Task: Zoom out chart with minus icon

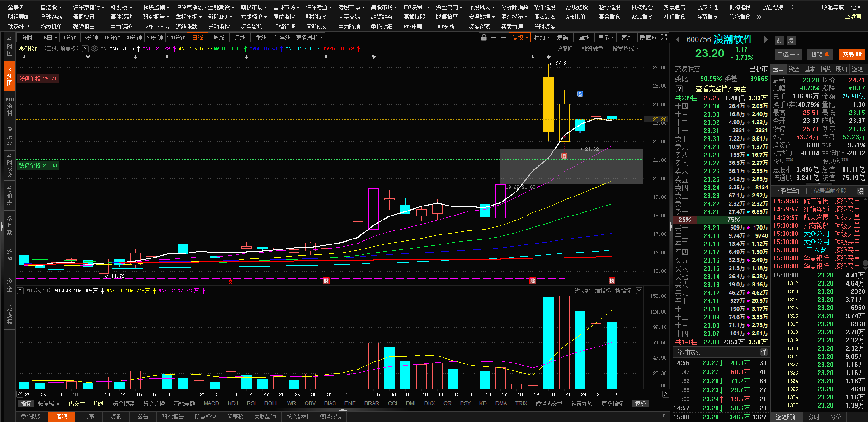Action: click(504, 38)
